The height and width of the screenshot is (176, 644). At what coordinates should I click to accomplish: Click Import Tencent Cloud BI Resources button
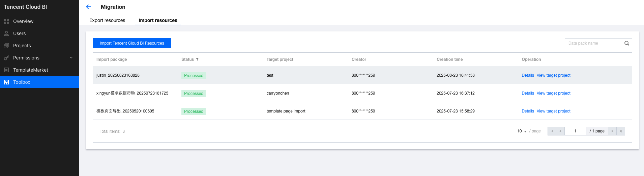pos(132,43)
